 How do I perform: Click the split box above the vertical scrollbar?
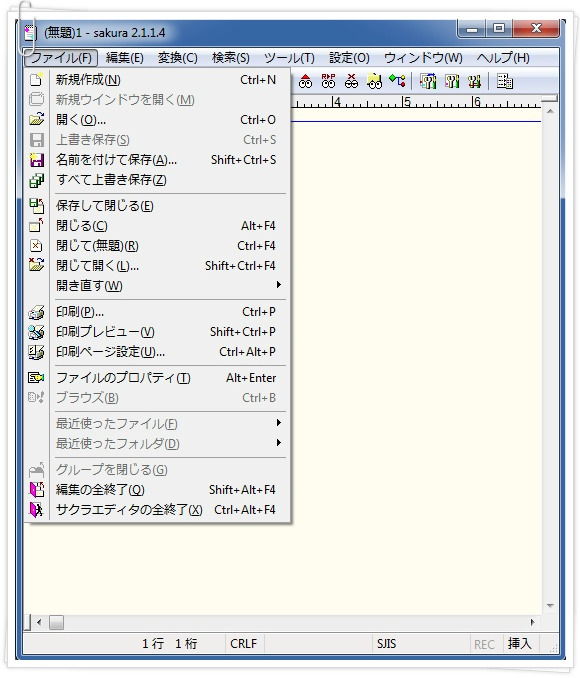coord(550,99)
